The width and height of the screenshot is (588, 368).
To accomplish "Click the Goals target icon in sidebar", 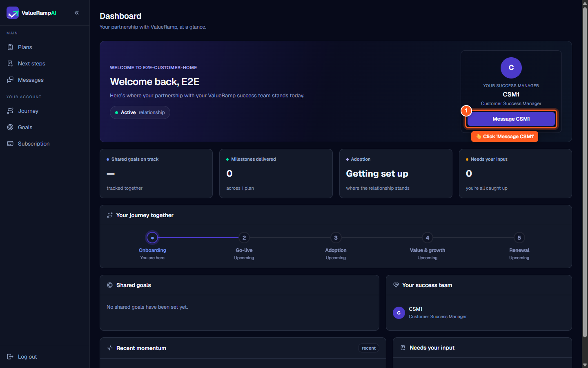I will [x=10, y=127].
